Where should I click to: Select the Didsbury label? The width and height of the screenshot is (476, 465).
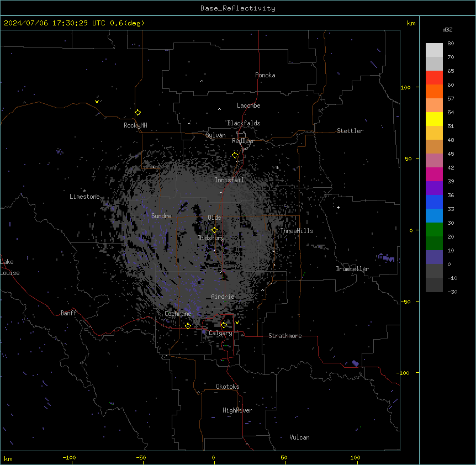point(211,238)
